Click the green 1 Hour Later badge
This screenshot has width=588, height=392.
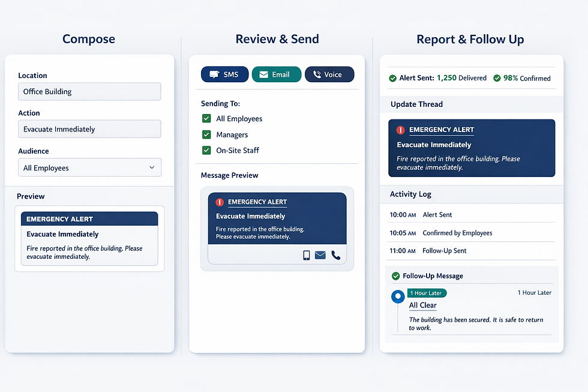coord(427,293)
